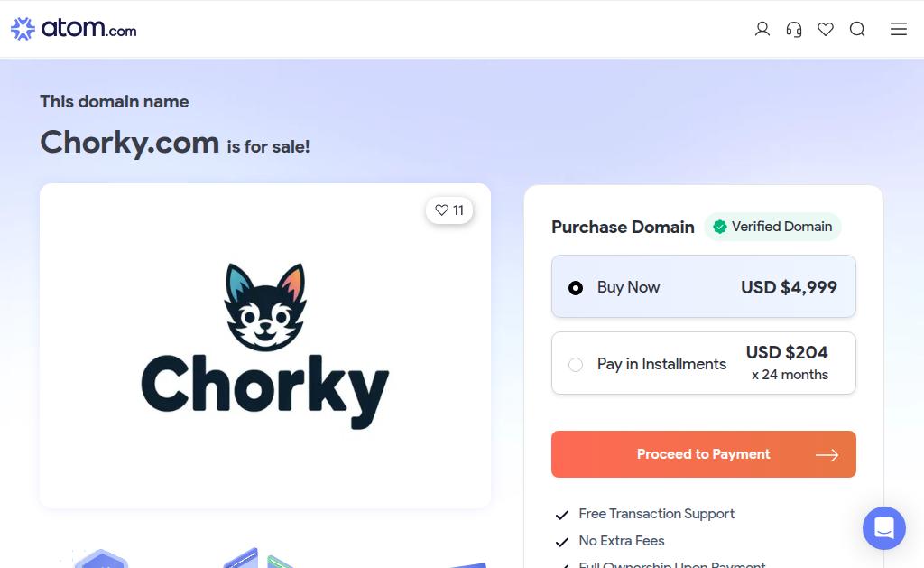
Task: Click the arrow on Proceed to Payment
Action: coord(827,455)
